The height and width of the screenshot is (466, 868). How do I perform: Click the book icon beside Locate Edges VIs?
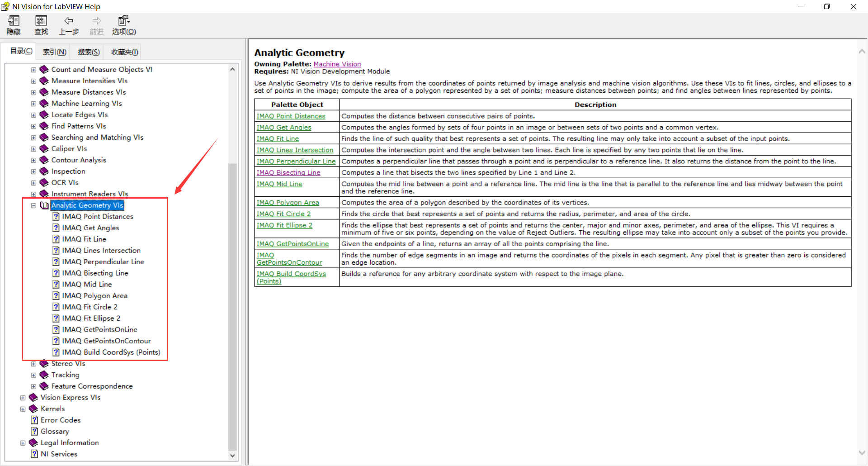coord(44,114)
